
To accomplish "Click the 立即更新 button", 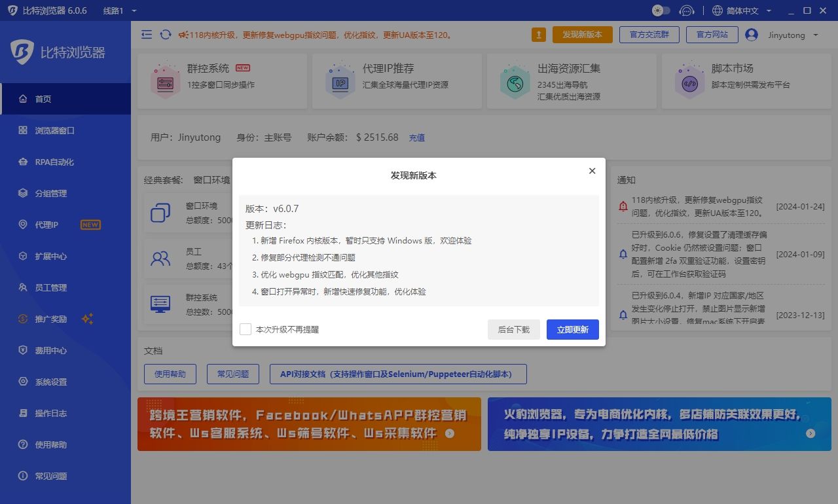I will [572, 330].
